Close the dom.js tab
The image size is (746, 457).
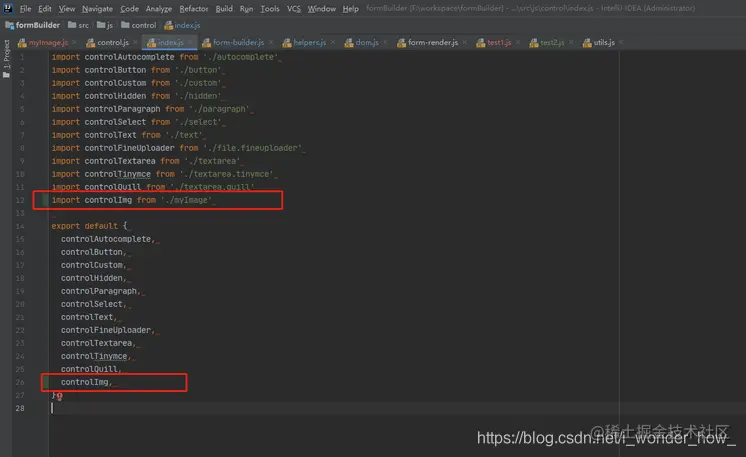385,42
